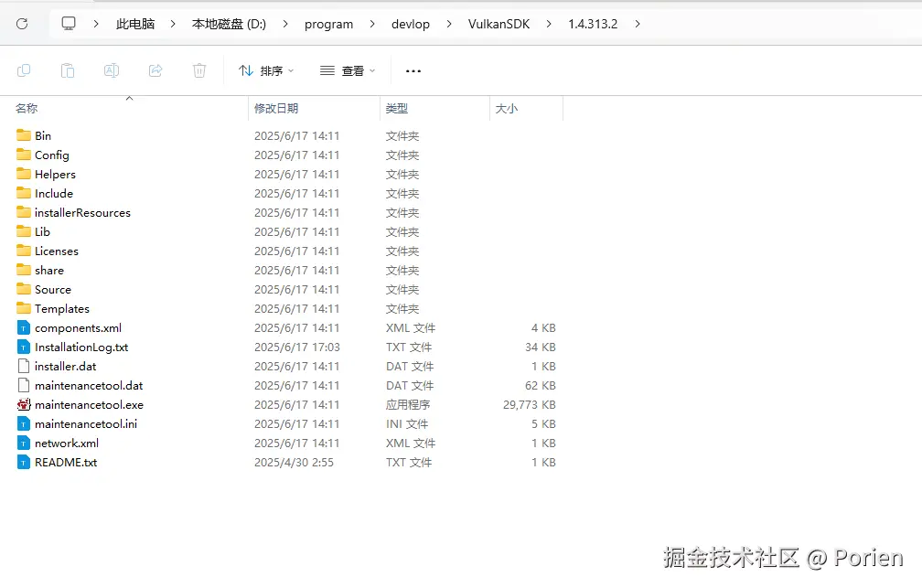This screenshot has height=588, width=922.
Task: Expand chevron after 1.4.313.2 breadcrumb
Action: tap(637, 24)
